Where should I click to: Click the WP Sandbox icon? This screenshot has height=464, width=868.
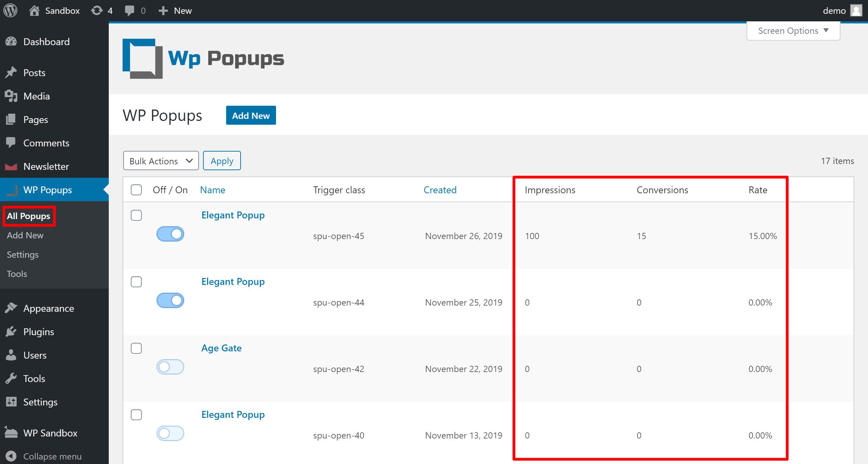[x=11, y=432]
